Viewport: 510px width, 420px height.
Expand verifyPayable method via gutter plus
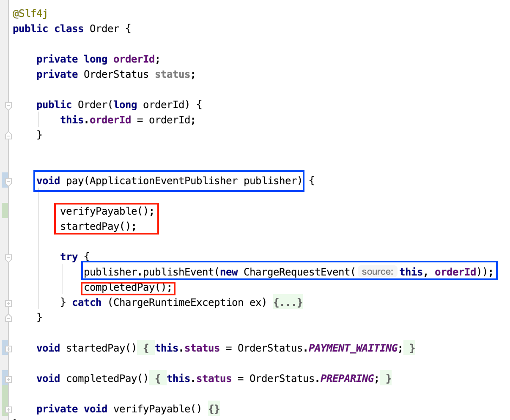coord(8,409)
